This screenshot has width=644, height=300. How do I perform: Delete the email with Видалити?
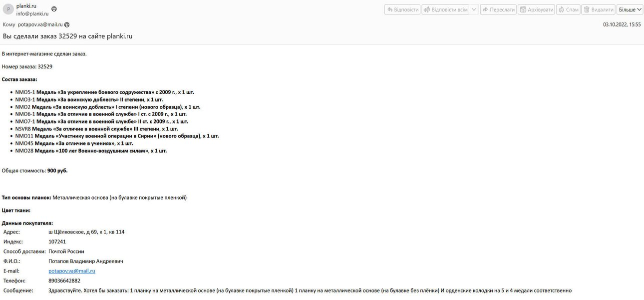click(x=598, y=9)
